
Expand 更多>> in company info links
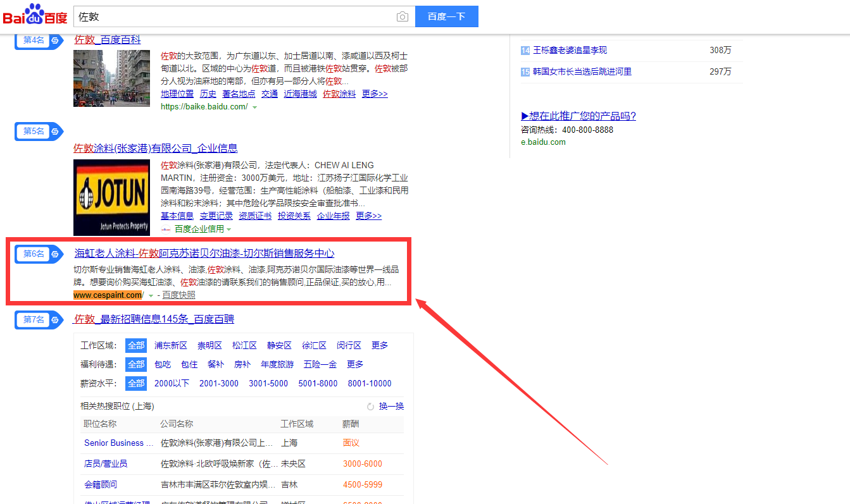tap(368, 216)
